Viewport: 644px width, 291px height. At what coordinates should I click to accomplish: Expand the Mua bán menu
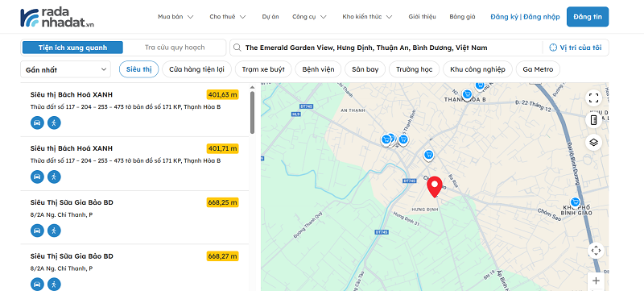pyautogui.click(x=175, y=17)
